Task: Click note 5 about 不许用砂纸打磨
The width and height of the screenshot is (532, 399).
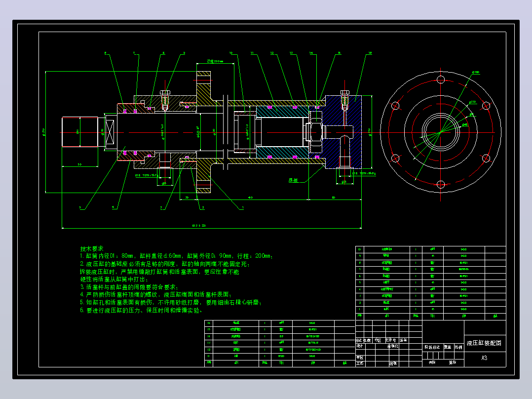Action: 171,302
